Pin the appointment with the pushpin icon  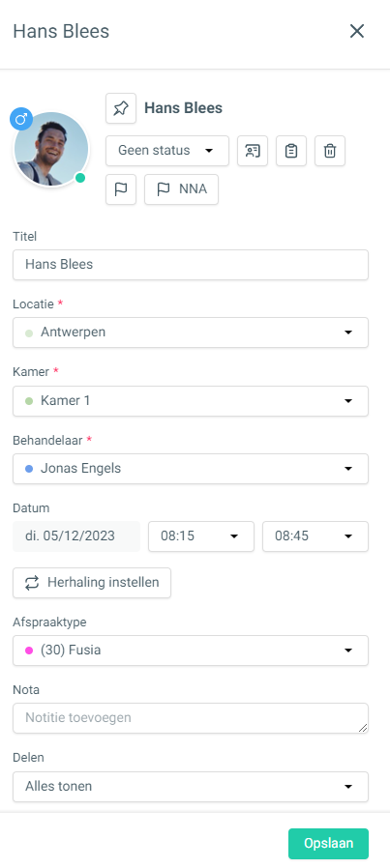point(121,108)
